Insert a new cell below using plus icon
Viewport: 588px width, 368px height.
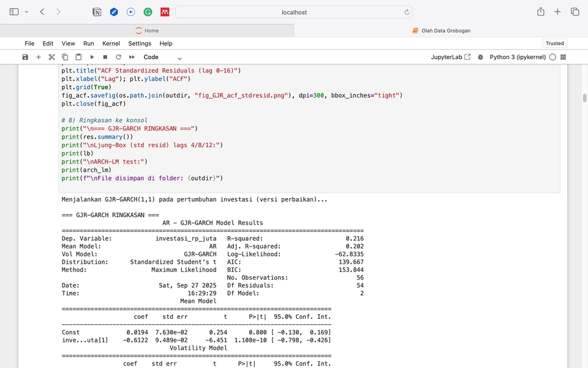coord(39,57)
